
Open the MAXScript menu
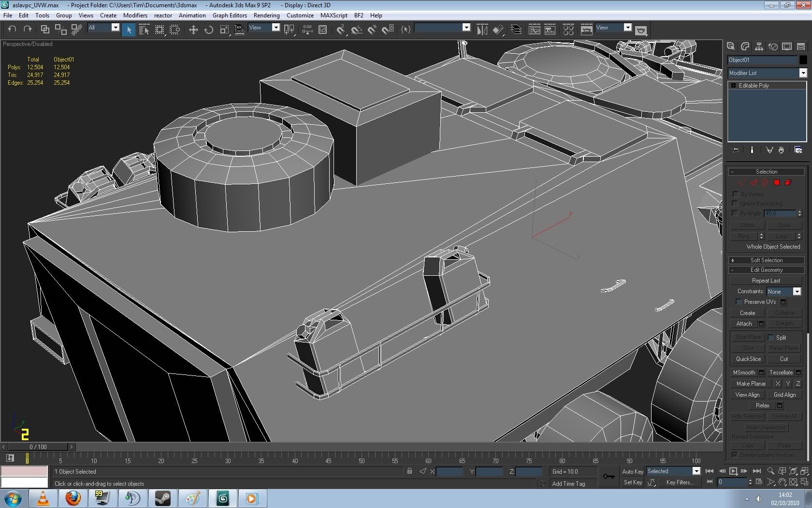point(333,15)
